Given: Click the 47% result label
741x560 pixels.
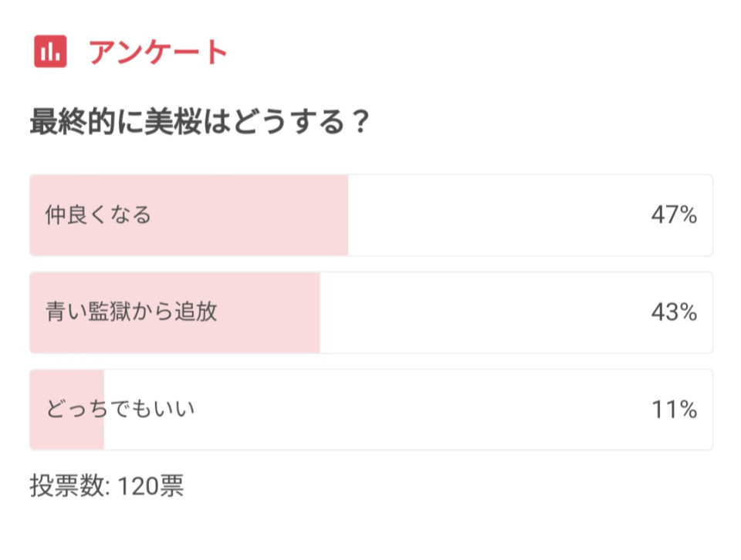Looking at the screenshot, I should [674, 215].
